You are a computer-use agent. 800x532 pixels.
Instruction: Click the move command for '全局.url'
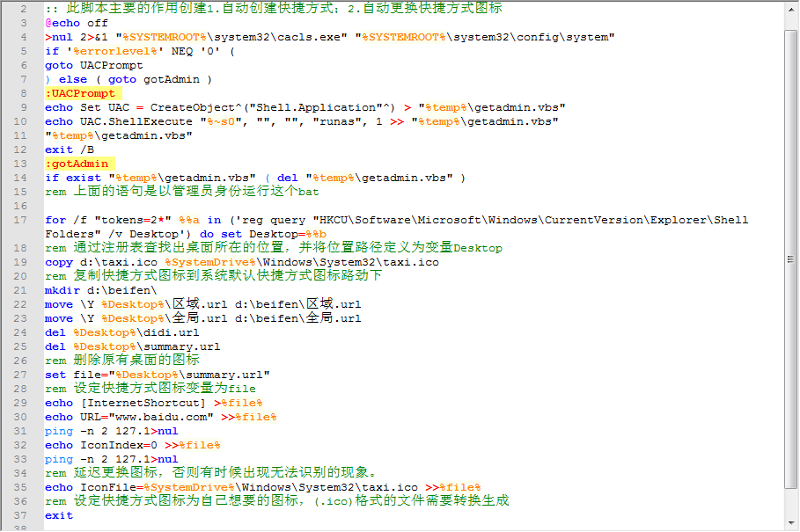click(x=202, y=318)
